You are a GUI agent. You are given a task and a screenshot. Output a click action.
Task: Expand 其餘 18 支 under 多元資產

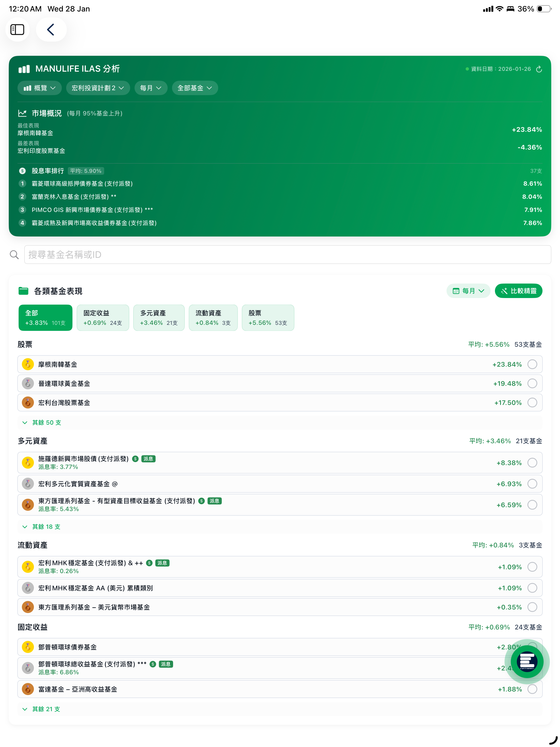click(x=280, y=527)
